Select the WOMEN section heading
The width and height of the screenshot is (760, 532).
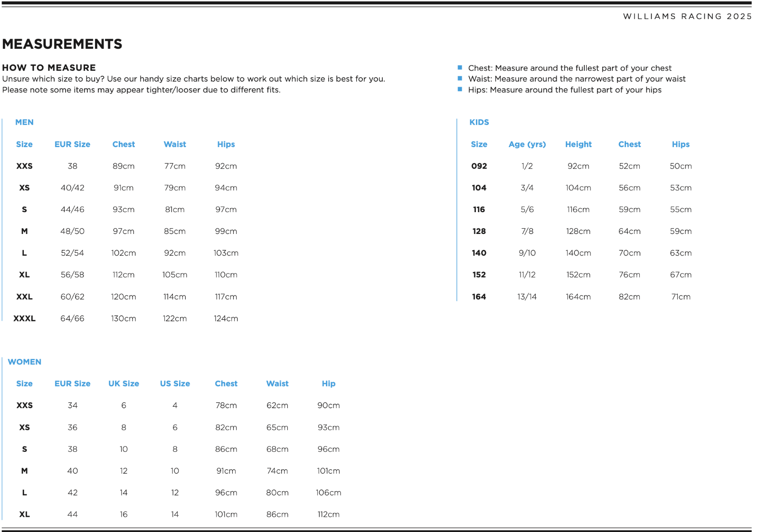tap(25, 362)
